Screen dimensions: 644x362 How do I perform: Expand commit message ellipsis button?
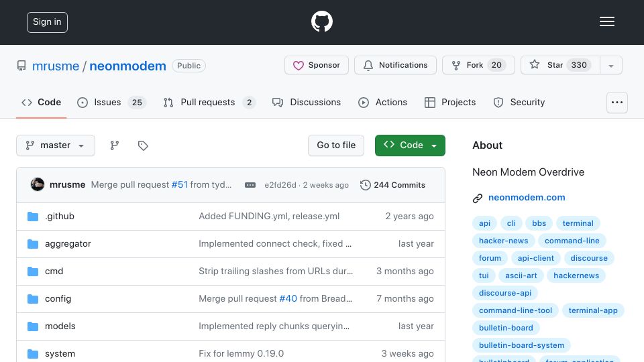[x=250, y=185]
